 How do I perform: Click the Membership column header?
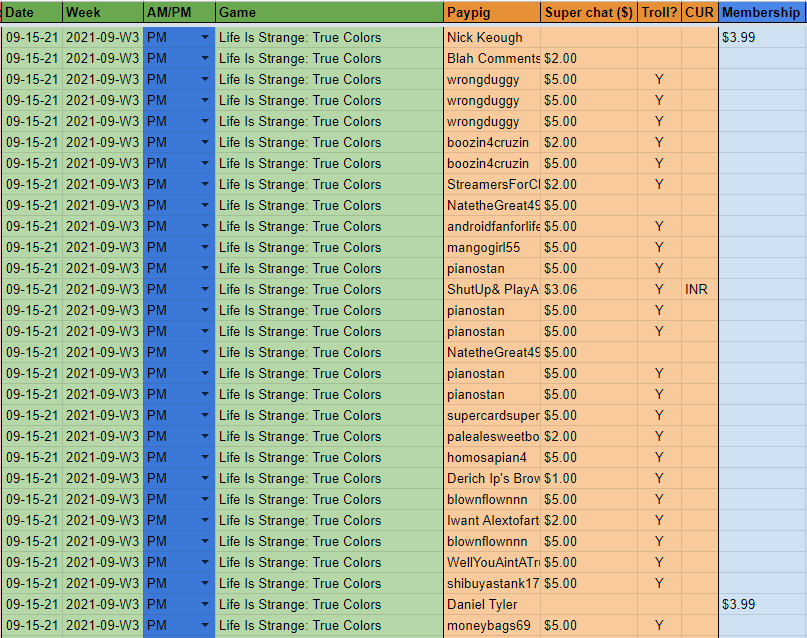click(x=762, y=12)
